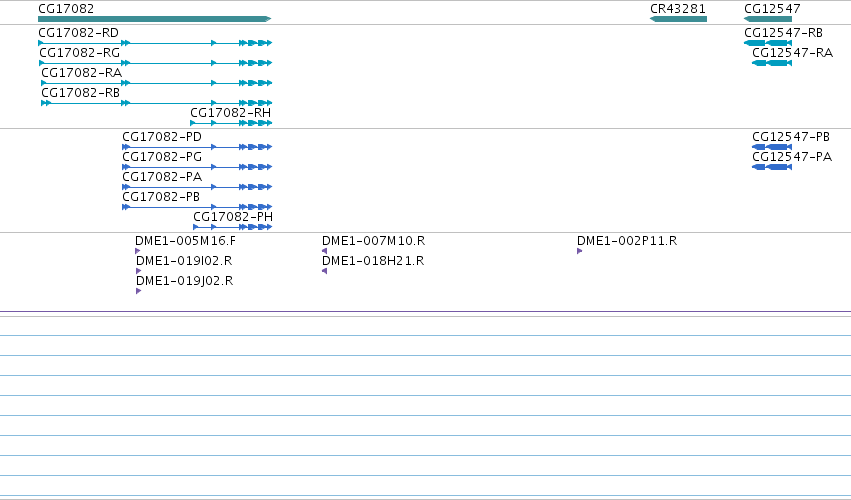Click the CG12547-PA protein glyph

coord(772,167)
